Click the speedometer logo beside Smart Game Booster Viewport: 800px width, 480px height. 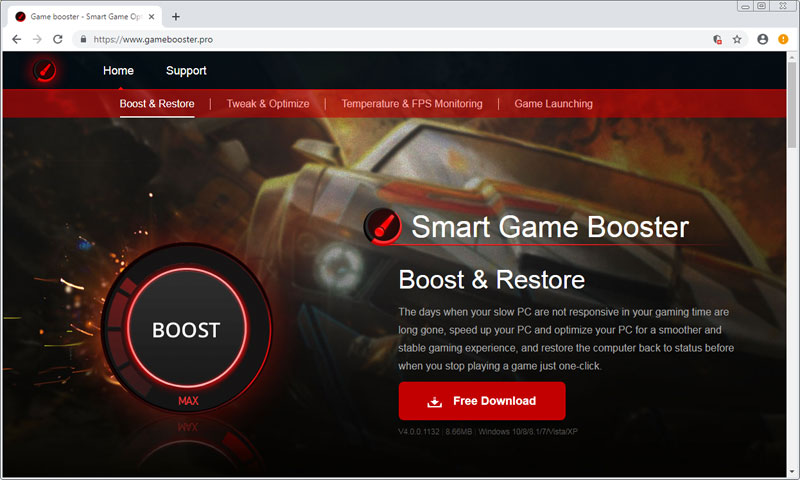coord(382,226)
